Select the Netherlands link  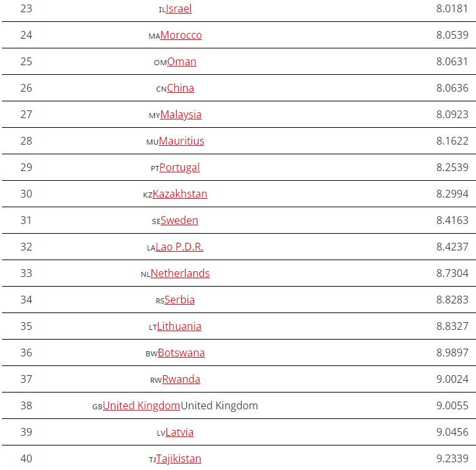coord(180,273)
